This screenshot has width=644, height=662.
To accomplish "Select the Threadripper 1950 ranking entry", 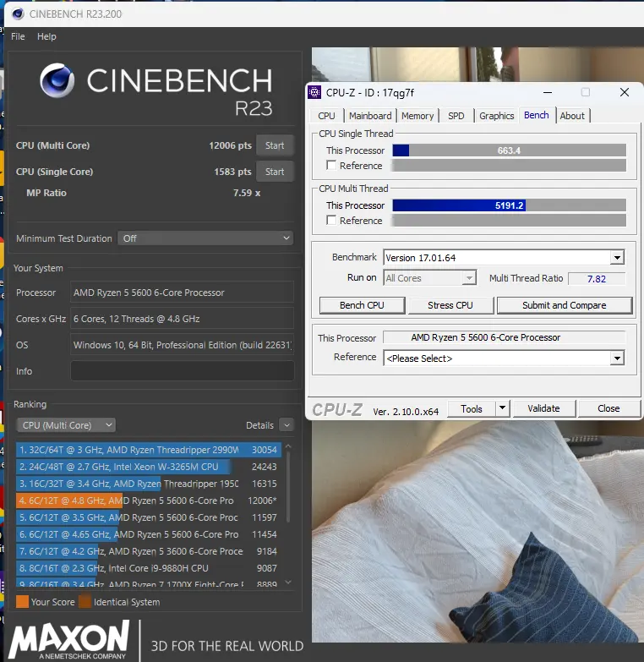I will 149,484.
